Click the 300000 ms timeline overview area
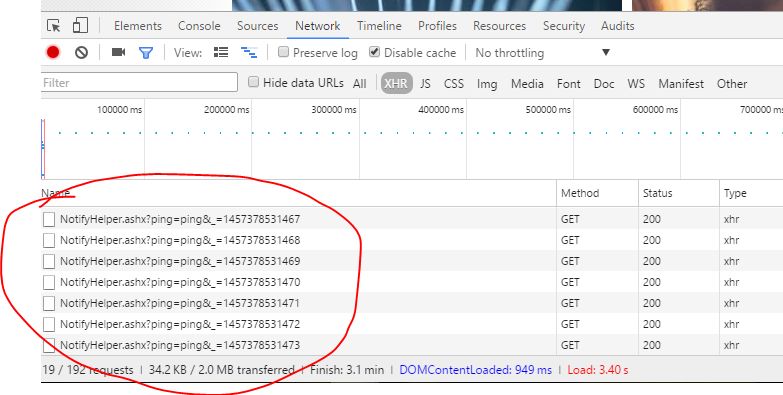 305,138
